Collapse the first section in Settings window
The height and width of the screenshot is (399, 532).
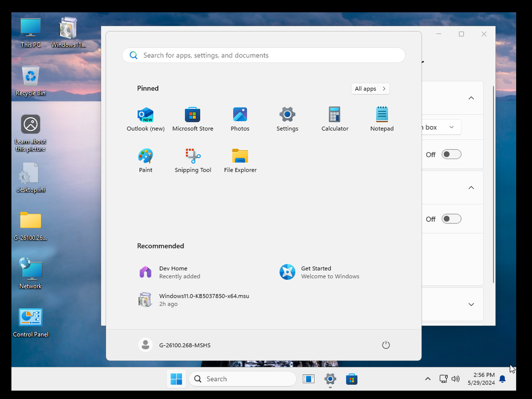[471, 98]
